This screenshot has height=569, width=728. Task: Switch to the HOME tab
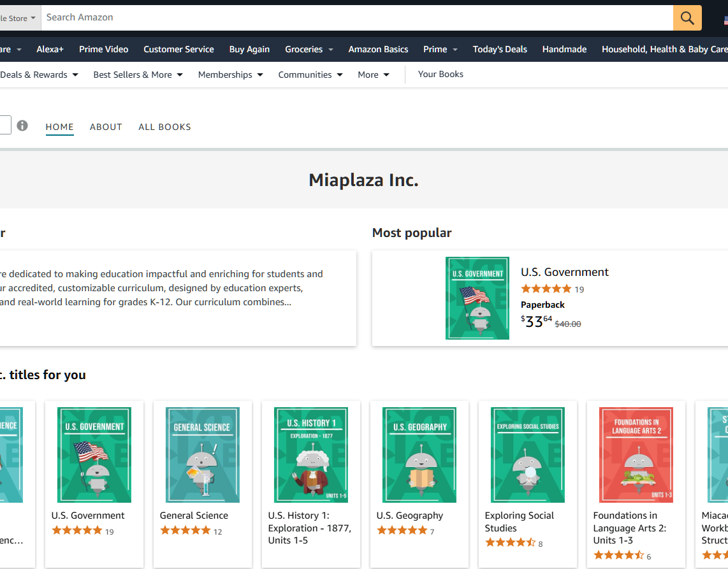[x=59, y=127]
